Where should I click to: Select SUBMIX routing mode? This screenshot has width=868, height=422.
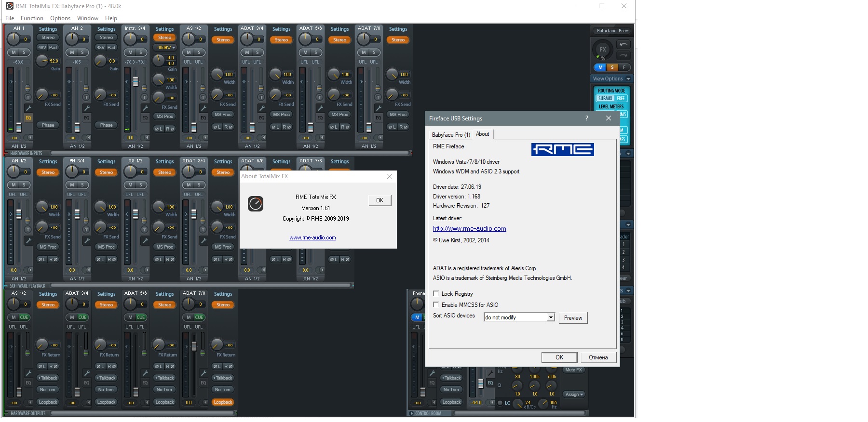[x=605, y=98]
